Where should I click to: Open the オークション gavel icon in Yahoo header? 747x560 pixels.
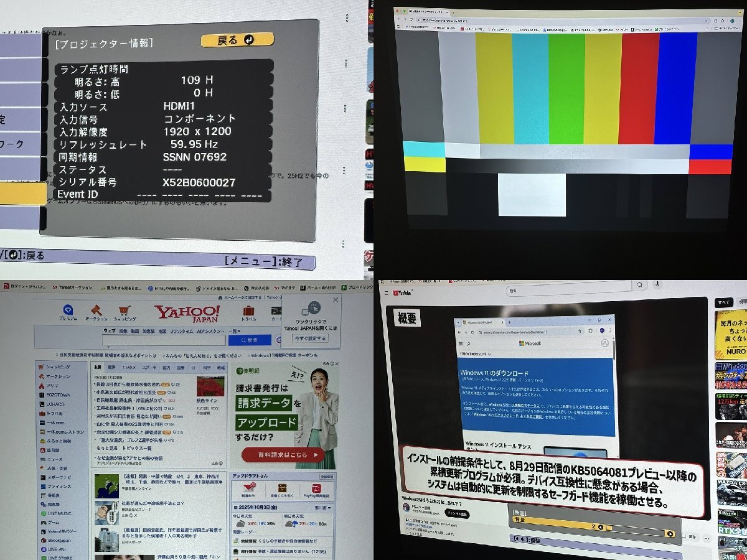point(96,312)
